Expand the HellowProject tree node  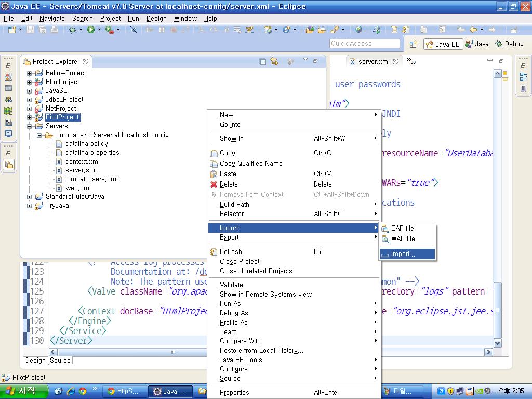(x=30, y=73)
